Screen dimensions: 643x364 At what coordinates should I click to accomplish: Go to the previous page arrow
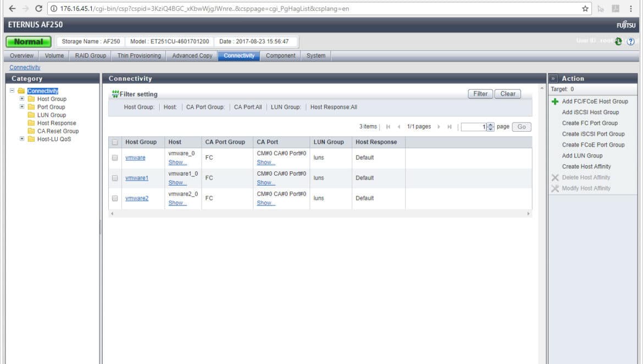(398, 127)
